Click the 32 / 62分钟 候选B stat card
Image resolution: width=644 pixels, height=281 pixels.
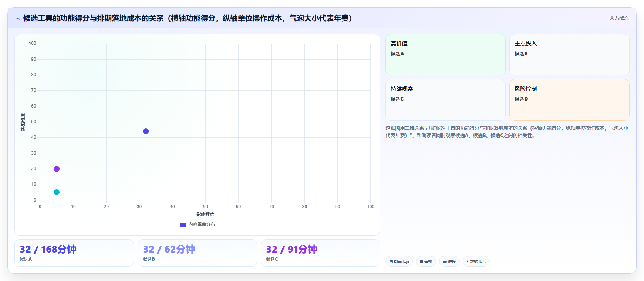pos(197,253)
